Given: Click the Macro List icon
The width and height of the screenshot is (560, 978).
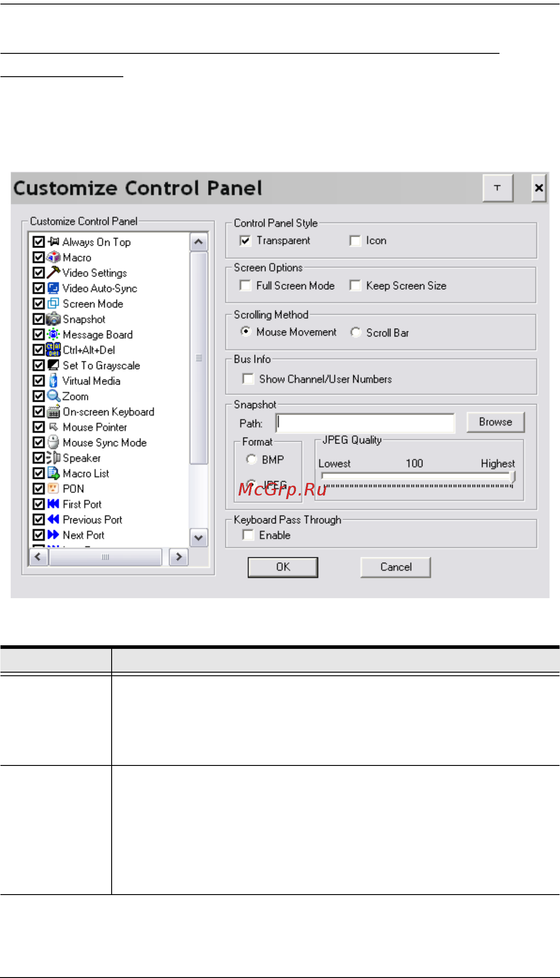Looking at the screenshot, I should click(53, 473).
